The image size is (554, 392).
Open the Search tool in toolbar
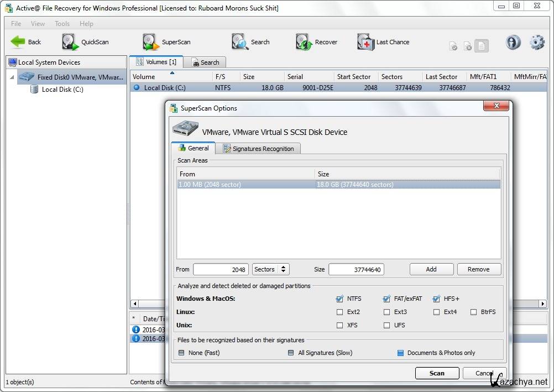tap(241, 42)
